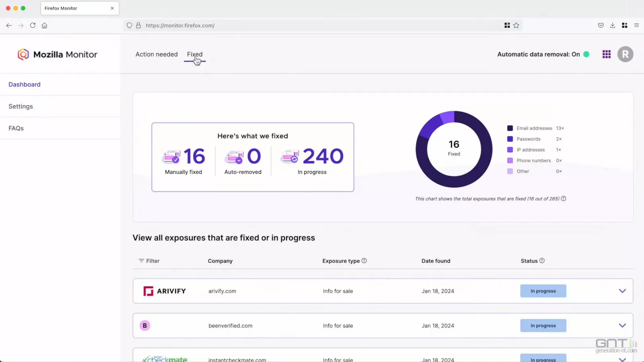Click In progress status for instantcheckmate.com
Viewport: 644px width, 362px height.
pos(543,358)
